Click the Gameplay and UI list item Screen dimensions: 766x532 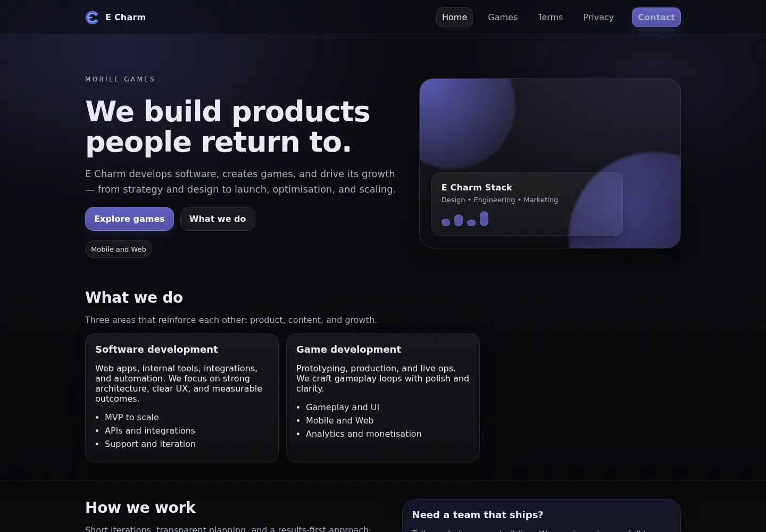[343, 407]
